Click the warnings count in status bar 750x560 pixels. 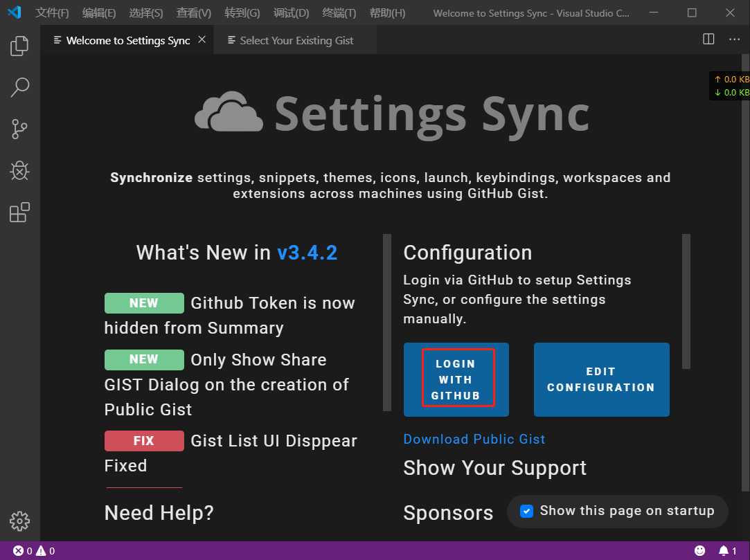[x=46, y=551]
